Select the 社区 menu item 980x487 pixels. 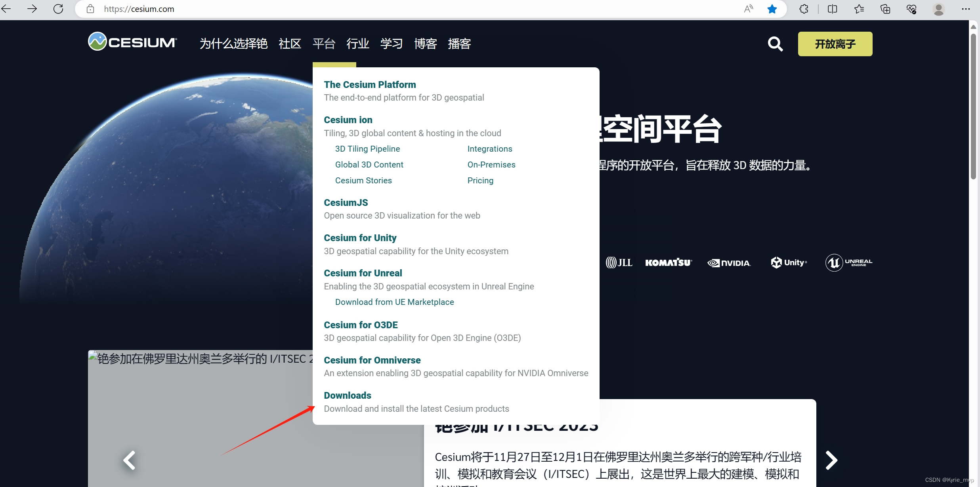point(290,44)
